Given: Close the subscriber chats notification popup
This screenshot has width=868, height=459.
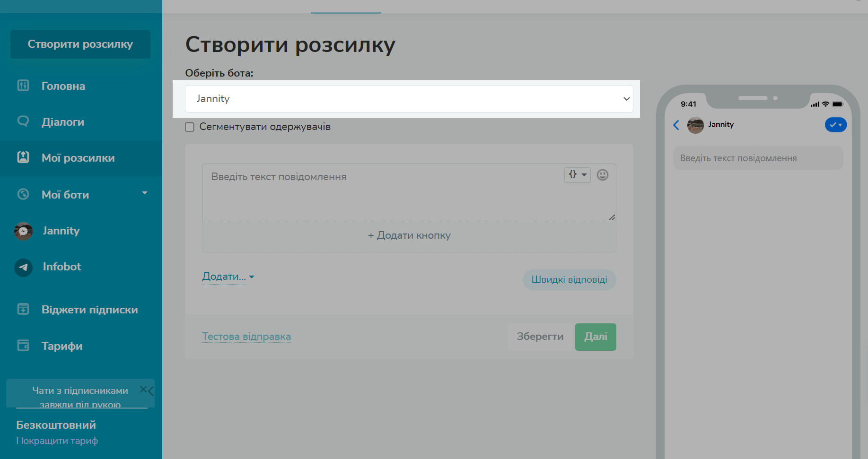Looking at the screenshot, I should (143, 390).
